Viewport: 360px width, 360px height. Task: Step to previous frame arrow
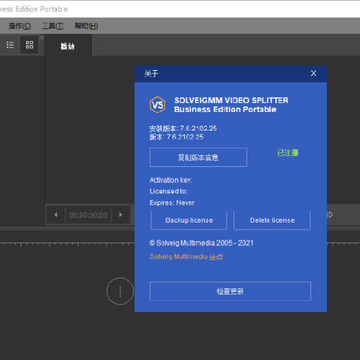point(56,215)
